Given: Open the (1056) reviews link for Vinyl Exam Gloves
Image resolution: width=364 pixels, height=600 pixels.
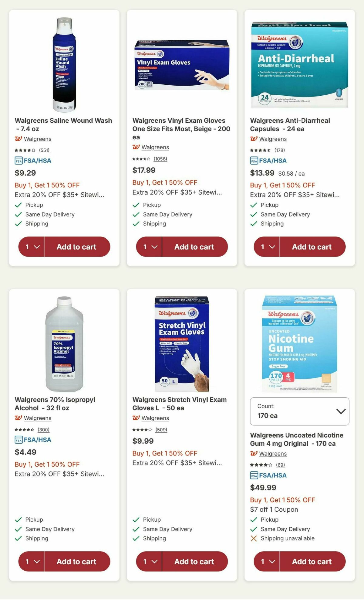Looking at the screenshot, I should (161, 159).
